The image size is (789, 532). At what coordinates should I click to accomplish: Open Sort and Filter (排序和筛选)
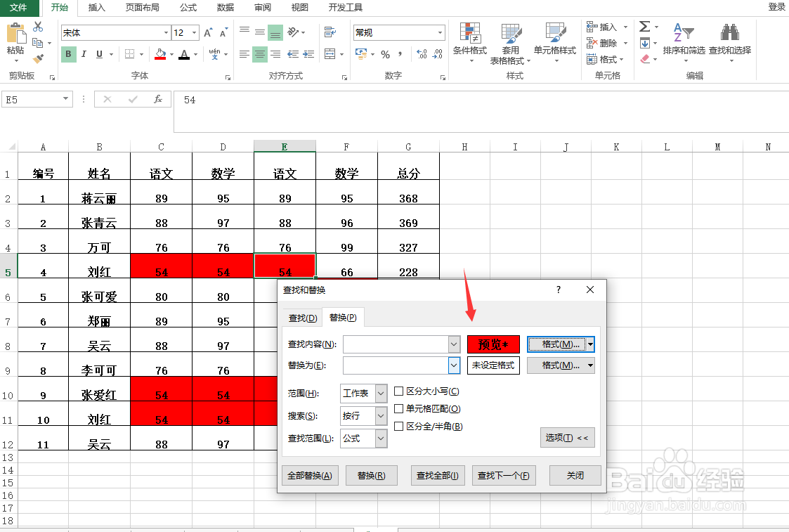click(x=684, y=44)
